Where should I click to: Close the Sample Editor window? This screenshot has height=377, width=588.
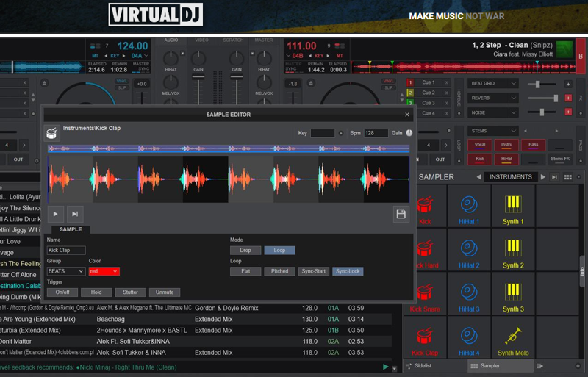click(x=407, y=115)
